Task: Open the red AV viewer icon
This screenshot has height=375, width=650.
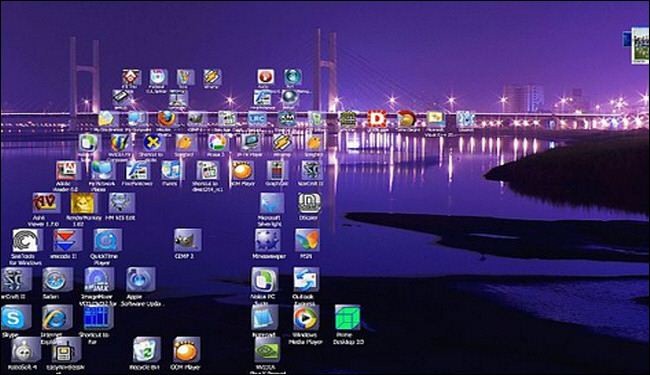Action: click(x=46, y=203)
